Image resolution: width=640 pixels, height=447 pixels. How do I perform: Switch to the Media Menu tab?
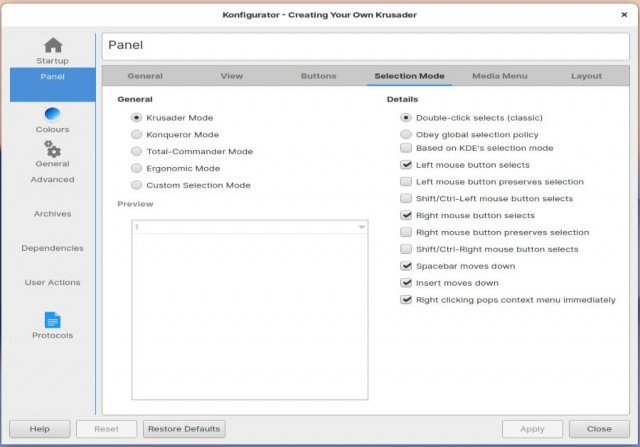500,76
